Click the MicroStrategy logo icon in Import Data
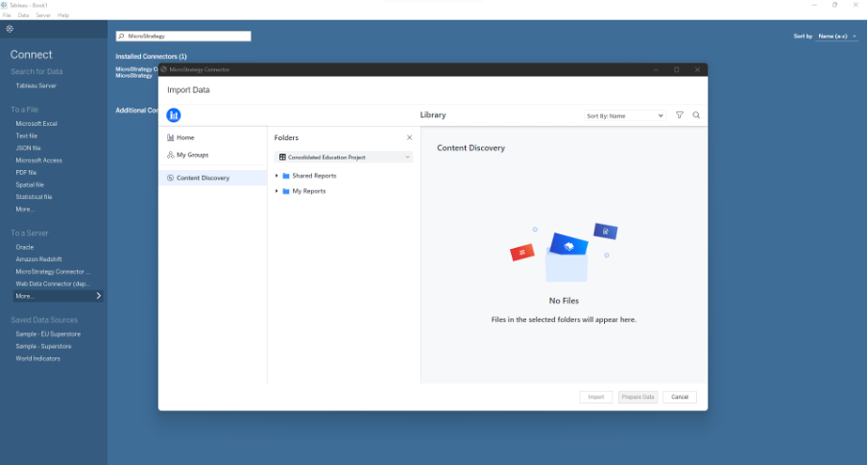Viewport: 868px width, 465px height. 174,115
